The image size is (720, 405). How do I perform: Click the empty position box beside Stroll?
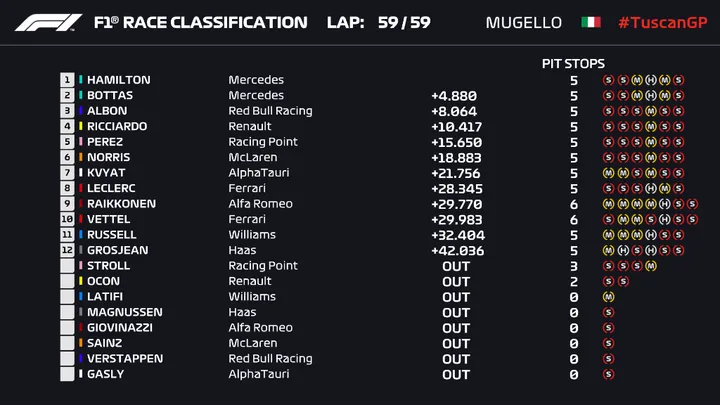click(x=67, y=266)
